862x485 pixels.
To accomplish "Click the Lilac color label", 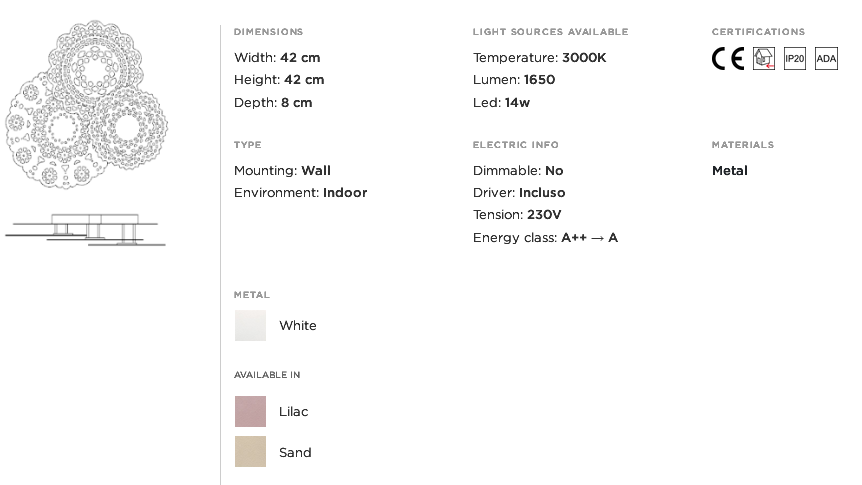I will tap(294, 411).
